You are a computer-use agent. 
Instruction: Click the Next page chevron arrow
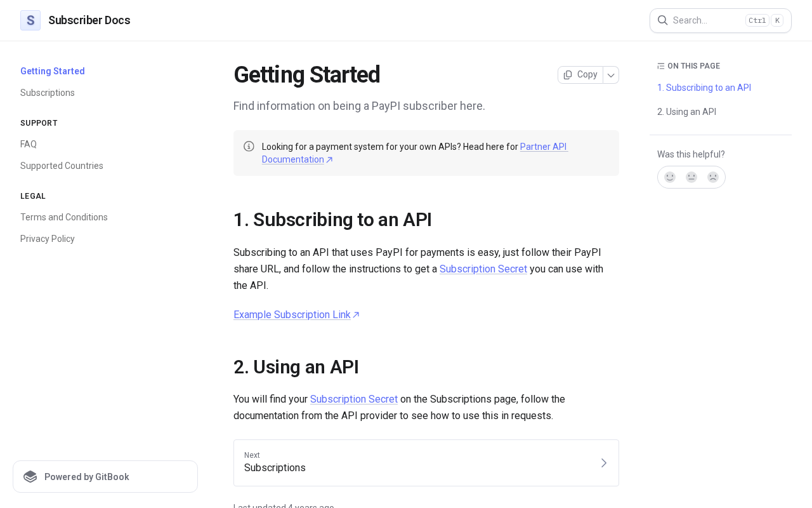pyautogui.click(x=604, y=463)
